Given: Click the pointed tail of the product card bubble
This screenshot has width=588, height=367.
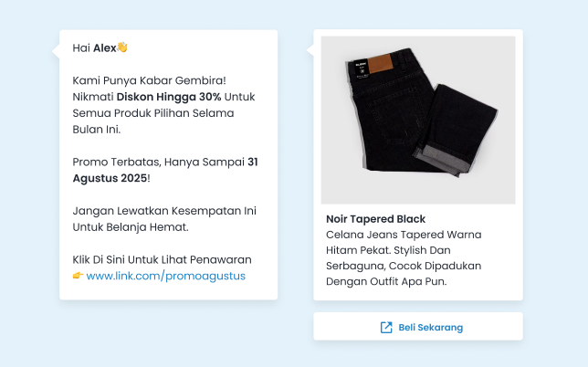Looking at the screenshot, I should pyautogui.click(x=309, y=46).
